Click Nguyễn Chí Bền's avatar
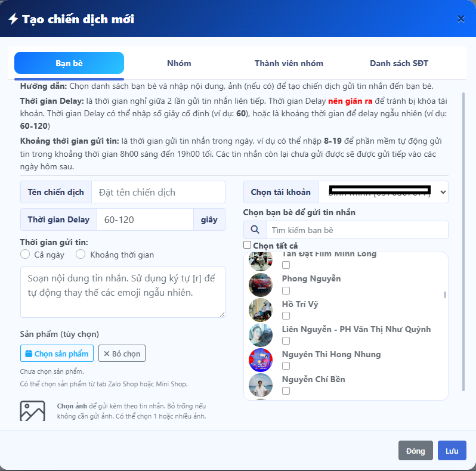Screen dimensions: 476x471 (x=261, y=385)
